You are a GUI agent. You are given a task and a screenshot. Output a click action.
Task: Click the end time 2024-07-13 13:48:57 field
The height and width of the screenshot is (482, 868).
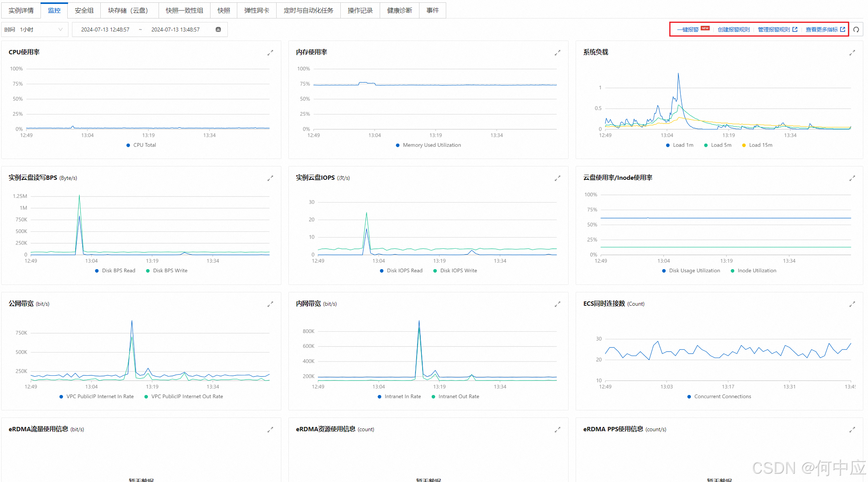[175, 30]
